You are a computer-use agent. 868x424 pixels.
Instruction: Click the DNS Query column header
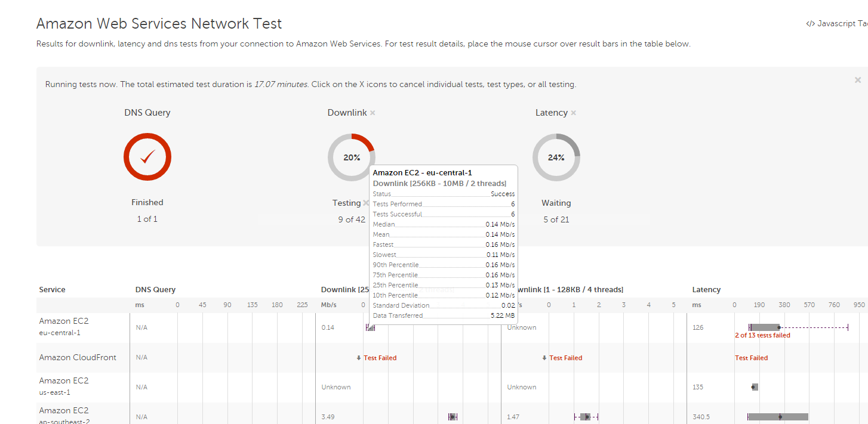(156, 290)
